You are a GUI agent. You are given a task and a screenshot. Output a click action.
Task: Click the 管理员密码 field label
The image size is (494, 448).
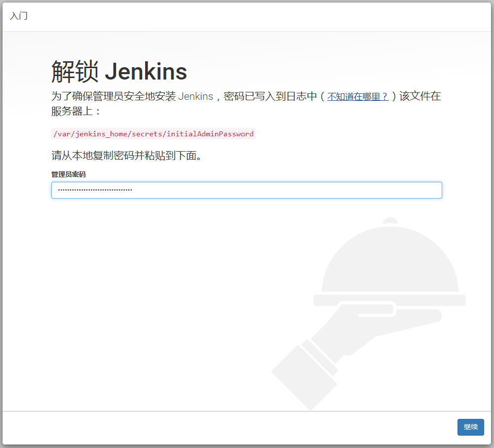point(69,174)
